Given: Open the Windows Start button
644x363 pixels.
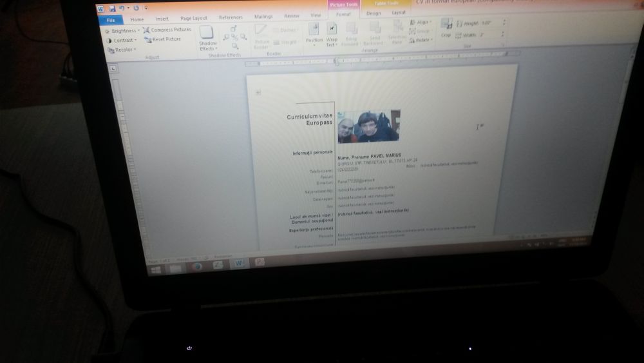Looking at the screenshot, I should click(x=156, y=270).
